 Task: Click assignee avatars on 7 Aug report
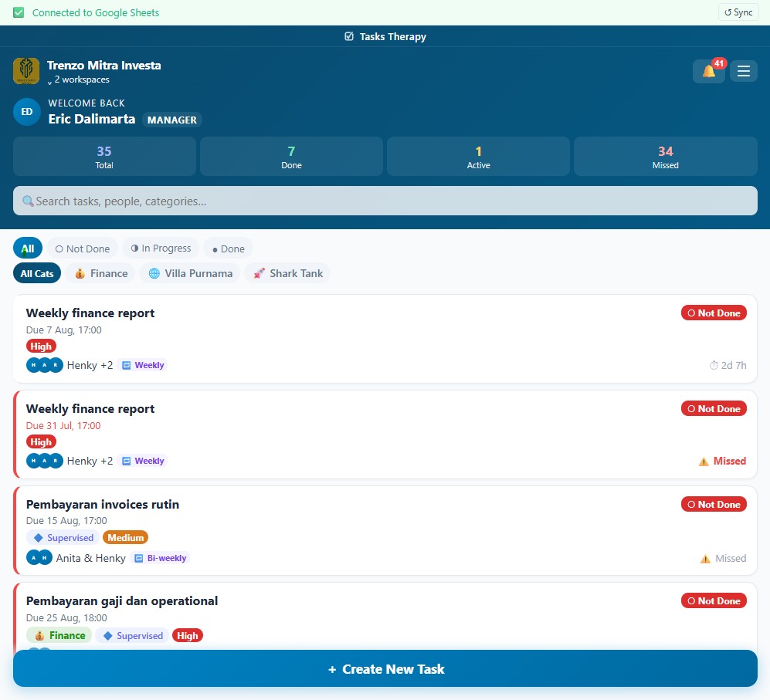pos(45,365)
